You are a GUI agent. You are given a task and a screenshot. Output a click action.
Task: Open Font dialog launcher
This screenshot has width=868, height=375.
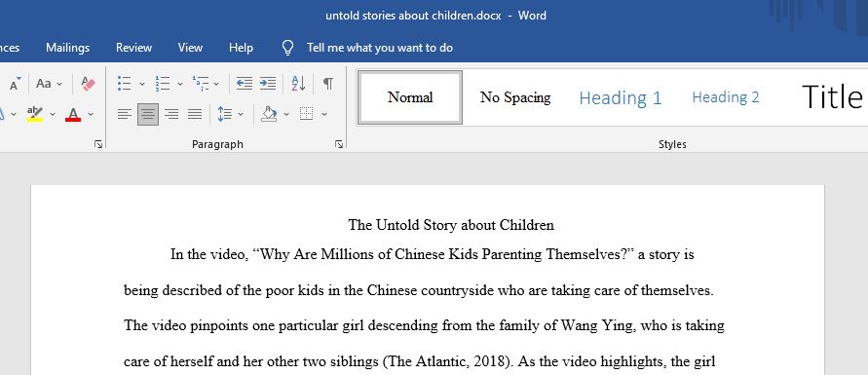pos(98,144)
